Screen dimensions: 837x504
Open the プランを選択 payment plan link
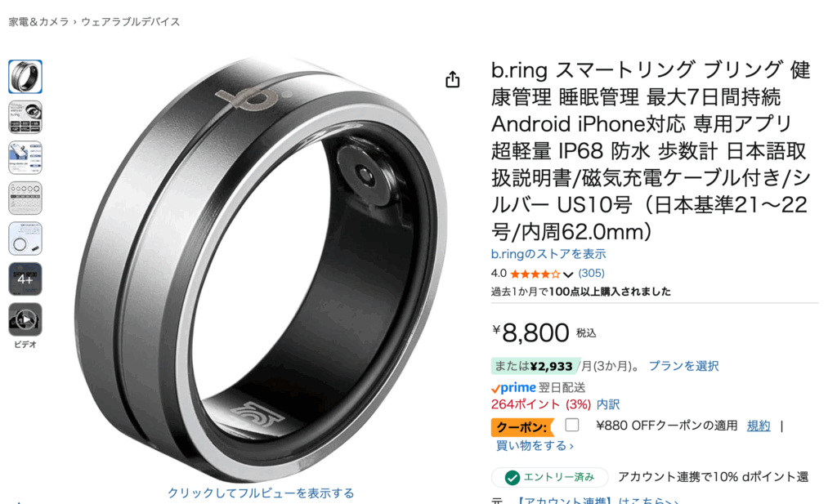(683, 366)
